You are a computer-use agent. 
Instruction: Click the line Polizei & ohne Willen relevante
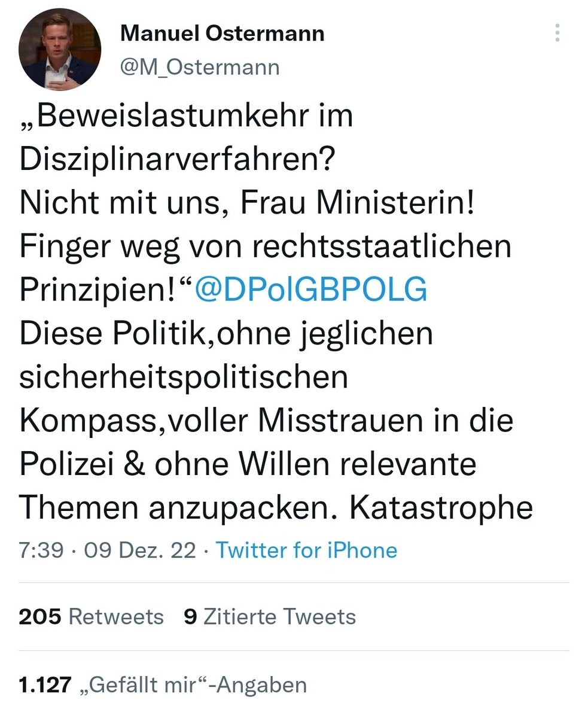click(x=248, y=464)
